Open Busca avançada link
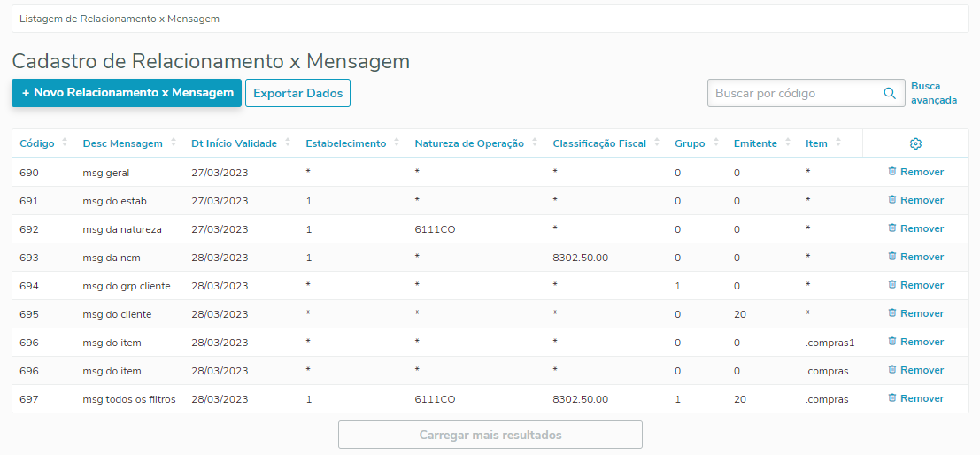The height and width of the screenshot is (455, 980). [933, 93]
